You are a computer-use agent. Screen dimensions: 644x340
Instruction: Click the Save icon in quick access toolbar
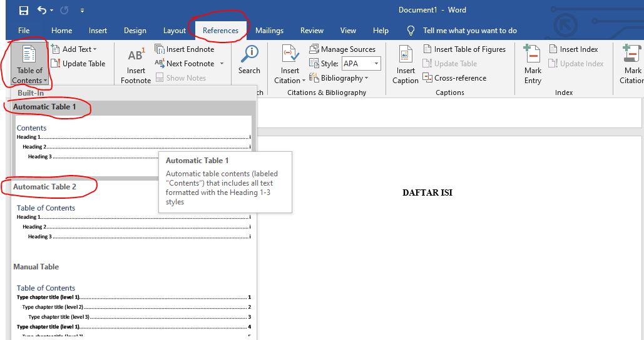click(x=24, y=10)
